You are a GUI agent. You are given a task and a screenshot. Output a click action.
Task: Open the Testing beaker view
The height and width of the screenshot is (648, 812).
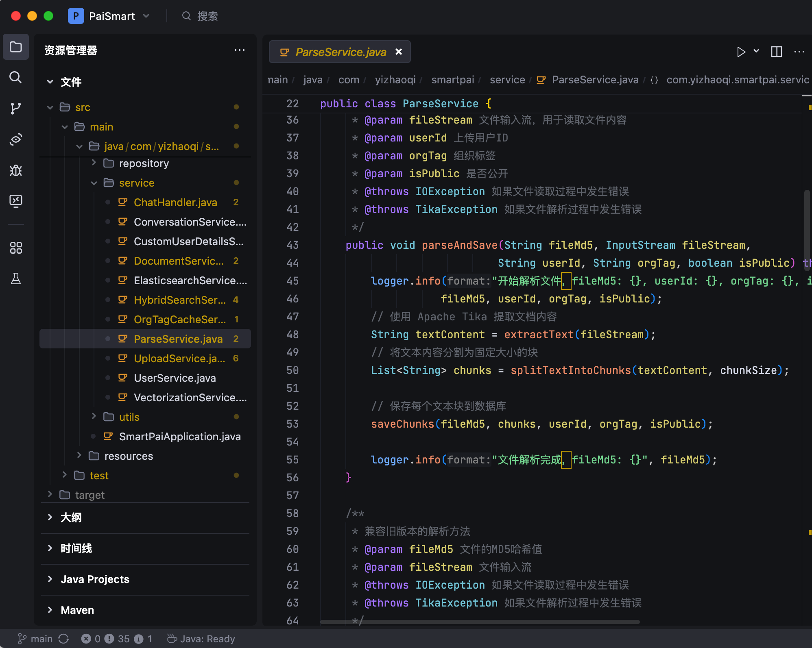click(16, 279)
